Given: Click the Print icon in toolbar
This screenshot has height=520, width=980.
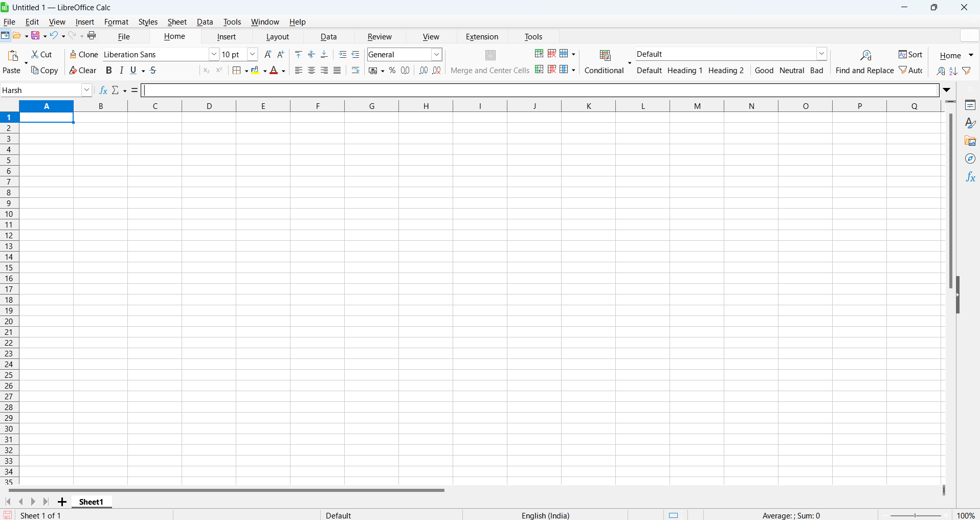Looking at the screenshot, I should tap(92, 35).
